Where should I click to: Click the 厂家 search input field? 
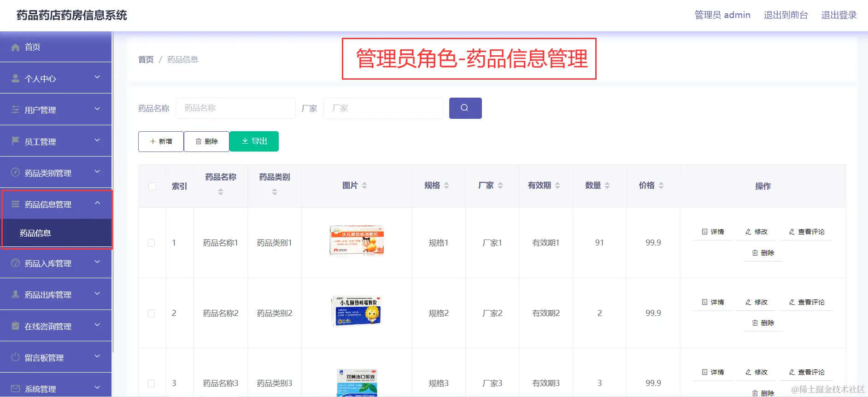[383, 108]
